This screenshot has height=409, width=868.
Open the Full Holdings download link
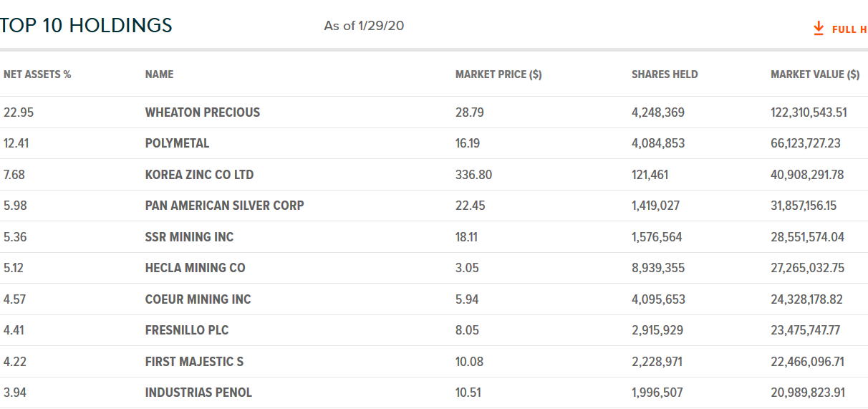click(849, 29)
